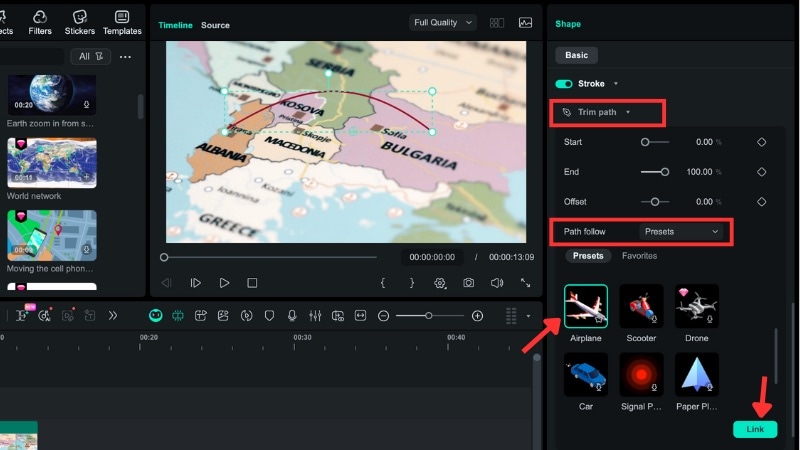This screenshot has width=800, height=450.
Task: Click the Shape panel header
Action: tap(568, 24)
